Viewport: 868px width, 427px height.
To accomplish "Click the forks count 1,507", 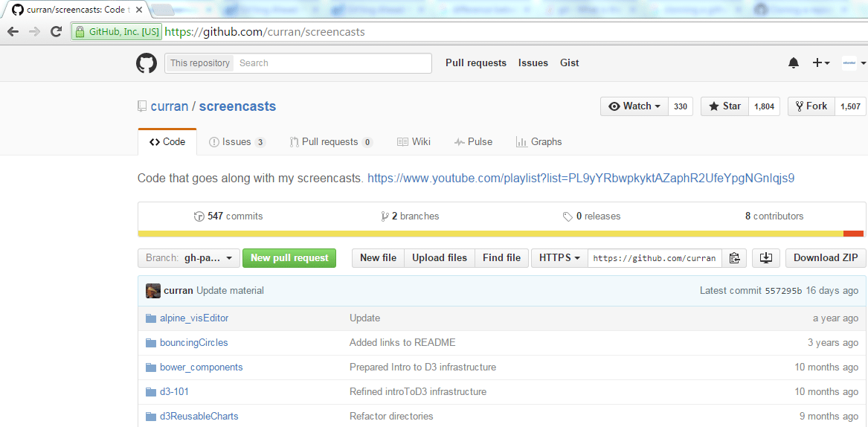I will point(850,106).
